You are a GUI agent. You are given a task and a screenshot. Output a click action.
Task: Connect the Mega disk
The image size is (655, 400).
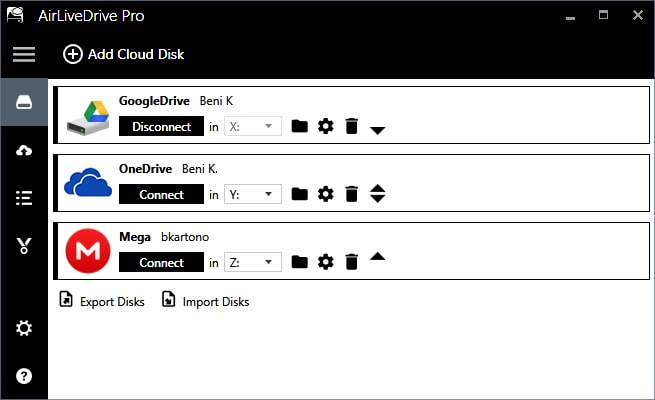tap(161, 263)
